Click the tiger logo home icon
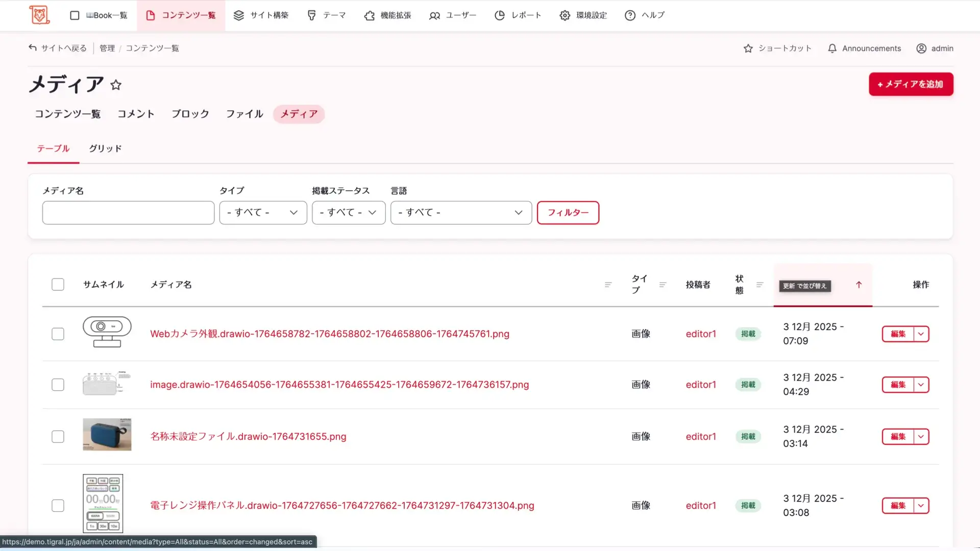980x551 pixels. click(39, 15)
